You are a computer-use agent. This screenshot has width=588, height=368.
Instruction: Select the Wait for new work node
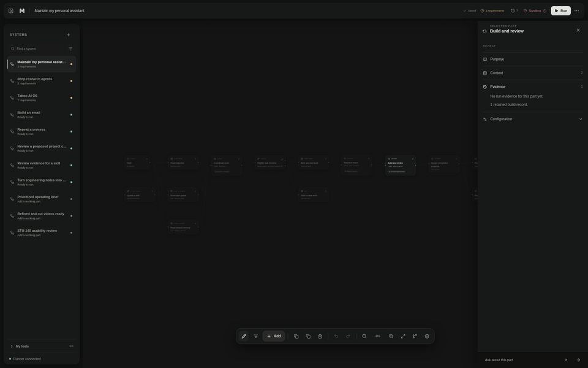click(314, 195)
